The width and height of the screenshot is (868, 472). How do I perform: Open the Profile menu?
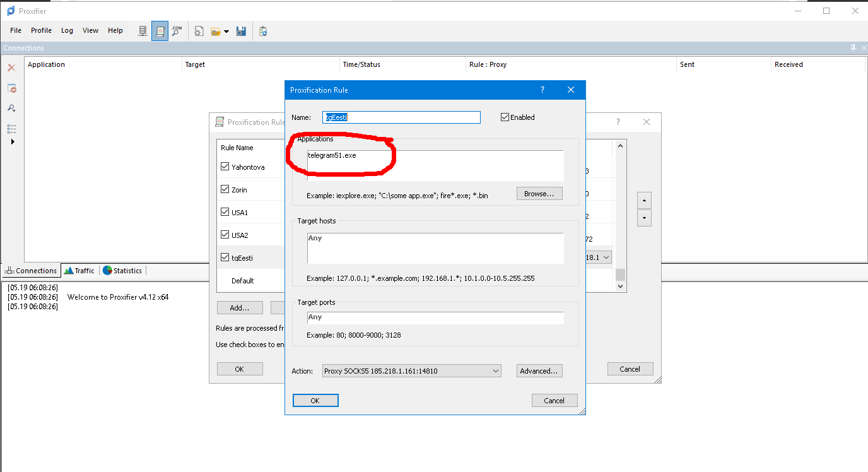[x=41, y=30]
